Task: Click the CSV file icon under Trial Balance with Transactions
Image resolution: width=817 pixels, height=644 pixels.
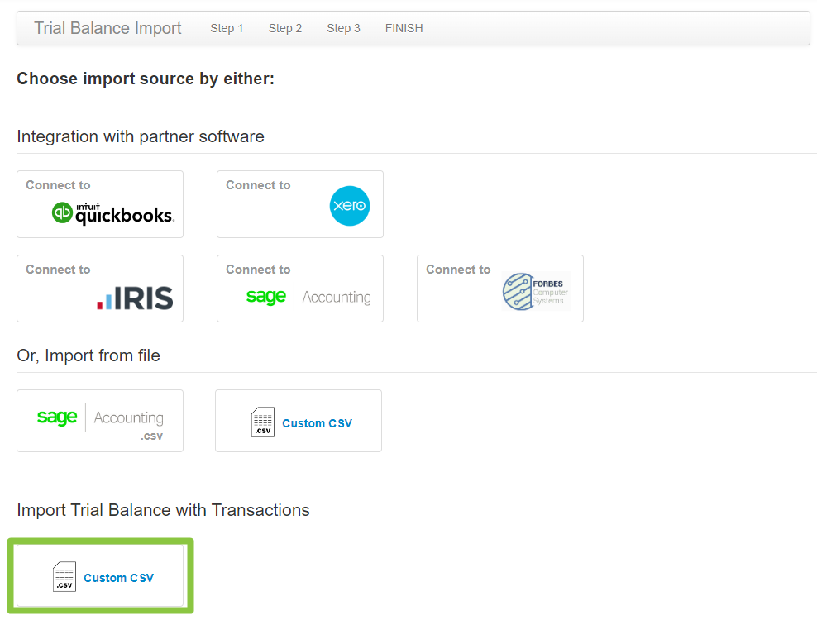Action: (64, 577)
